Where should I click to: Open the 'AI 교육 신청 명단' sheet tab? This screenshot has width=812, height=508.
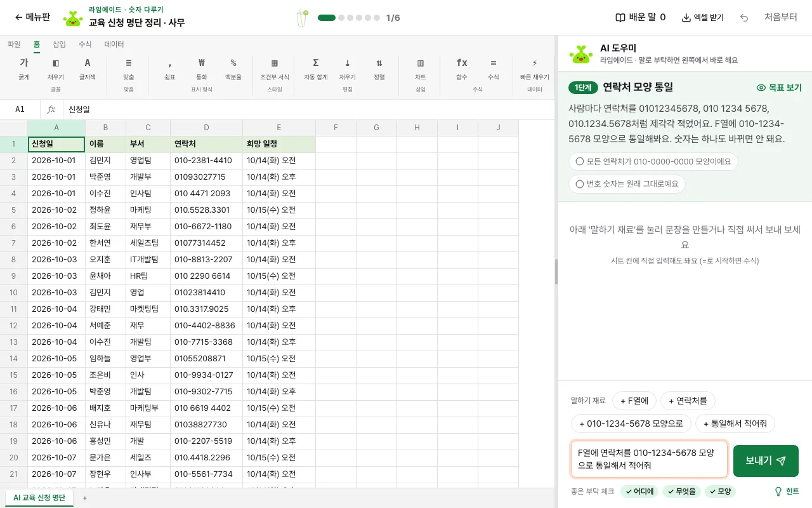(39, 498)
